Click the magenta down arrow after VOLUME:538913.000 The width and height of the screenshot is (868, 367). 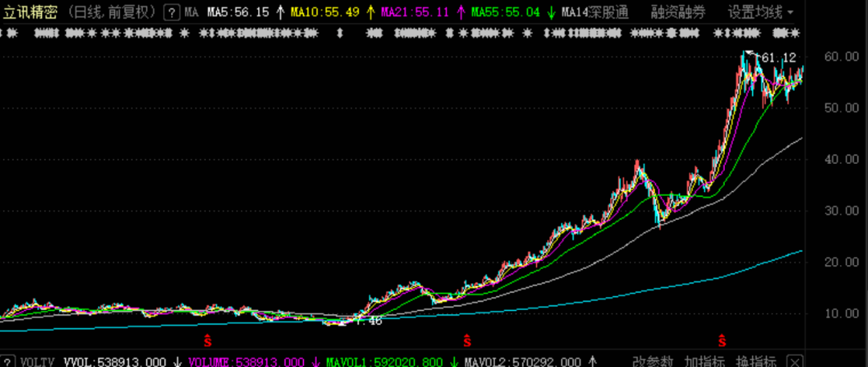[x=316, y=362]
